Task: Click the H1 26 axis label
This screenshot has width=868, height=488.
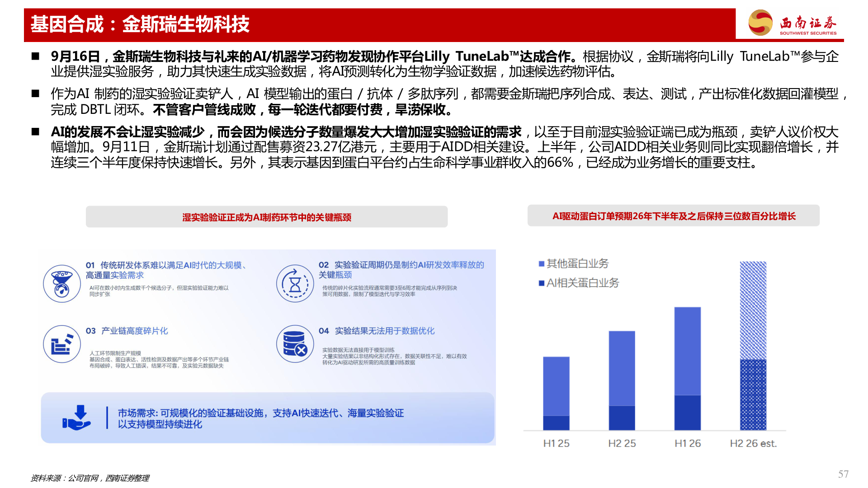Action: (688, 444)
